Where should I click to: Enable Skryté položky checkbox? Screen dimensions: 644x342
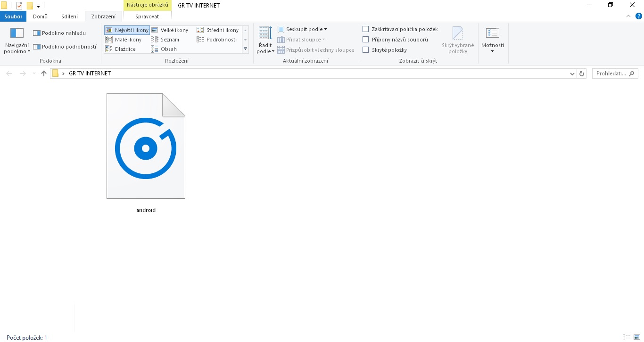[x=365, y=50]
